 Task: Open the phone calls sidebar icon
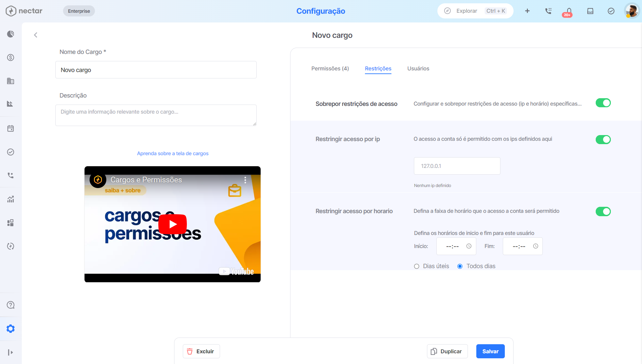(11, 175)
